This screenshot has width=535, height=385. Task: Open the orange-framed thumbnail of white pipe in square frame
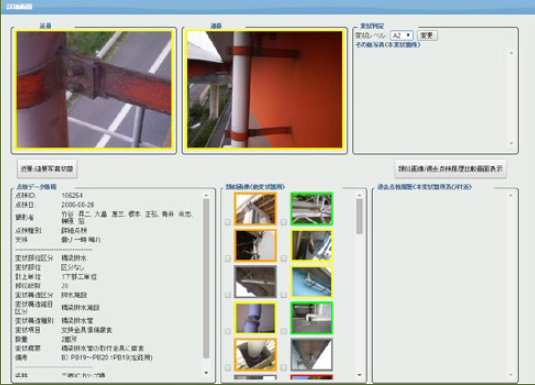pyautogui.click(x=255, y=355)
